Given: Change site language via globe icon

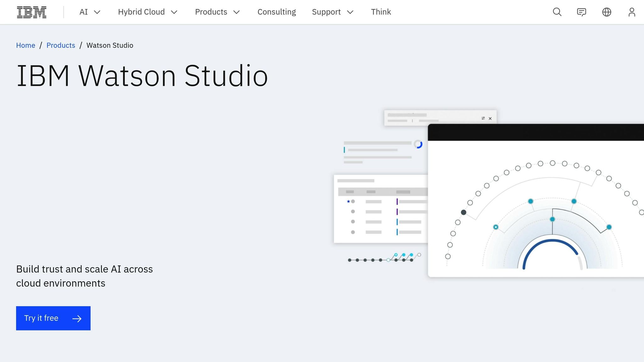Looking at the screenshot, I should (x=606, y=12).
